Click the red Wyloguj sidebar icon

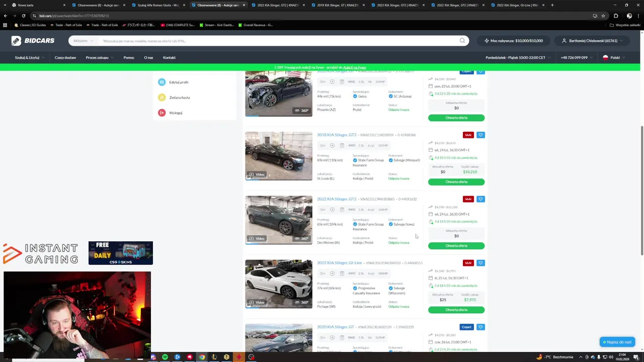click(x=162, y=113)
